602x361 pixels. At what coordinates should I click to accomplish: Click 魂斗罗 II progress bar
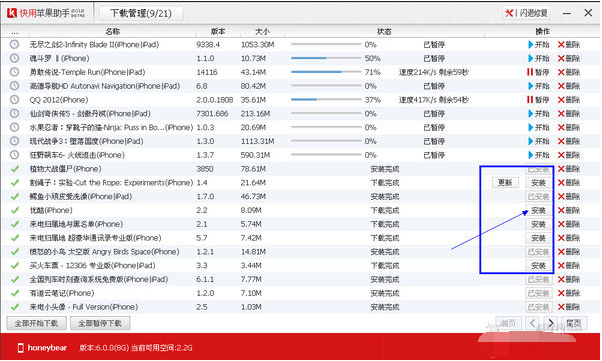click(326, 58)
